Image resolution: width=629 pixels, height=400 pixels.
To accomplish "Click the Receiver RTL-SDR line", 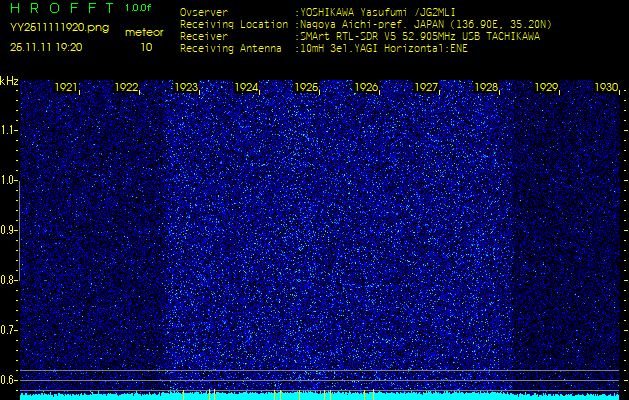I will 360,37.
